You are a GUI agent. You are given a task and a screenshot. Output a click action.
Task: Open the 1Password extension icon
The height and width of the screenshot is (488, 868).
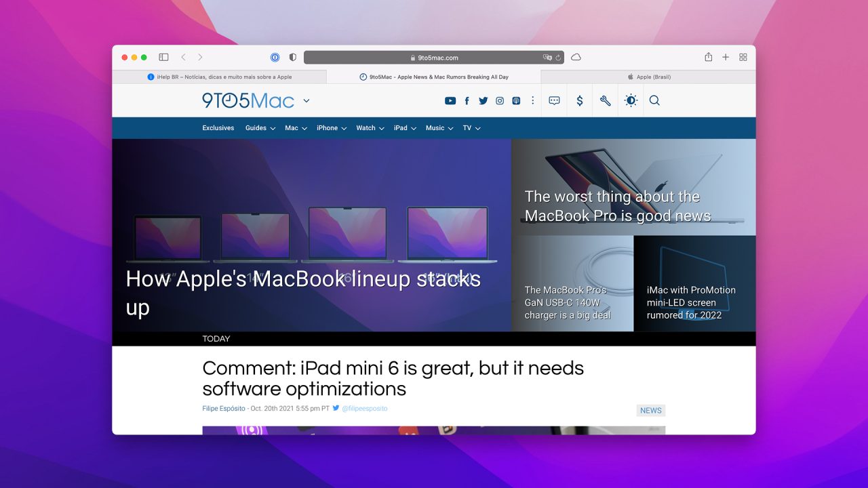click(x=275, y=58)
